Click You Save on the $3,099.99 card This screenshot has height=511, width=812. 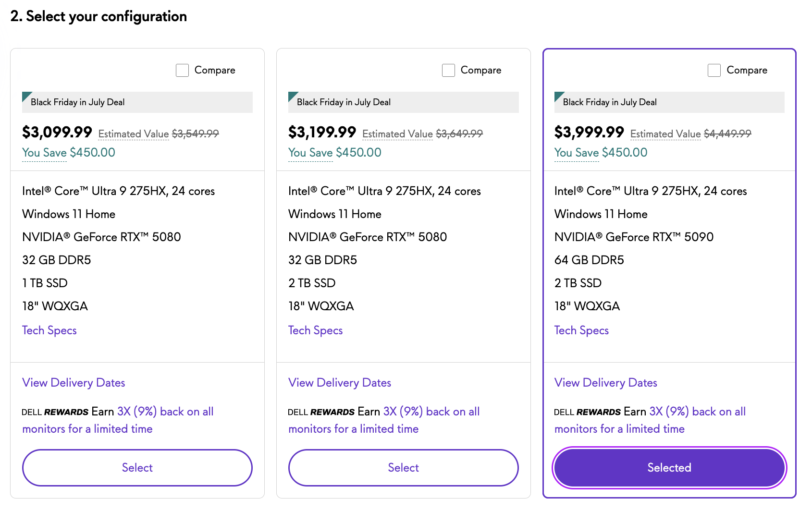pos(44,153)
